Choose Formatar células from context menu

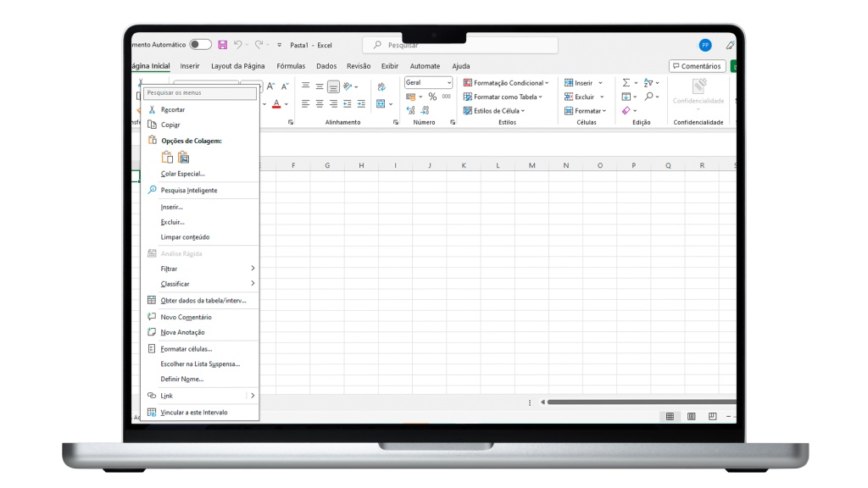tap(186, 348)
